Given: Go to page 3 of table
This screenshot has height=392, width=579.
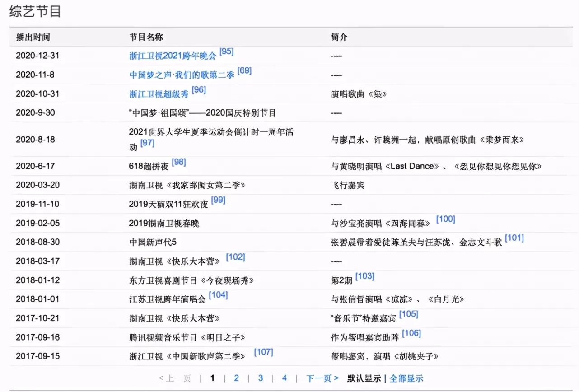Looking at the screenshot, I should pyautogui.click(x=261, y=378).
